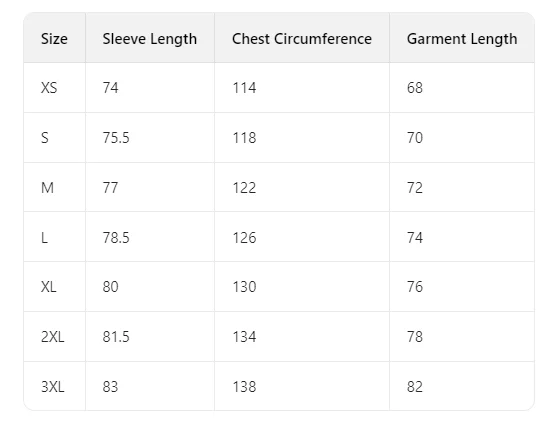Click the Garment Length column header
The height and width of the screenshot is (421, 554).
click(462, 39)
